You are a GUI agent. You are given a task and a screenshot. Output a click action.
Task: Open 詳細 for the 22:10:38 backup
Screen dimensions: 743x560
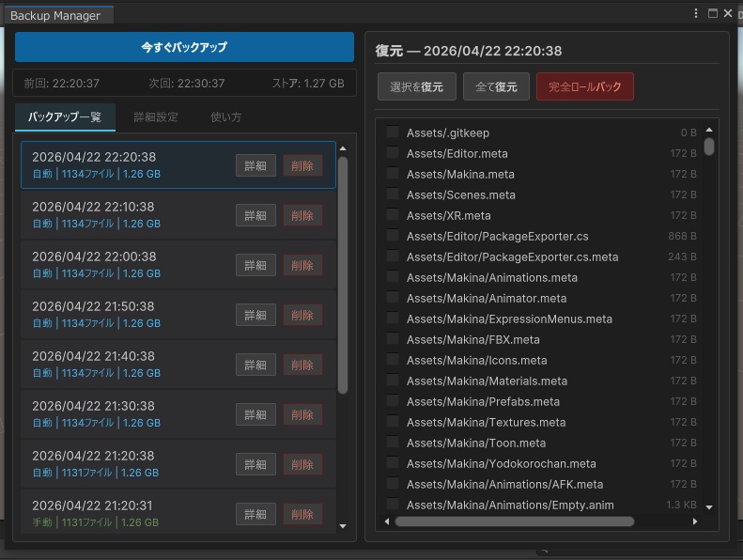click(x=255, y=215)
